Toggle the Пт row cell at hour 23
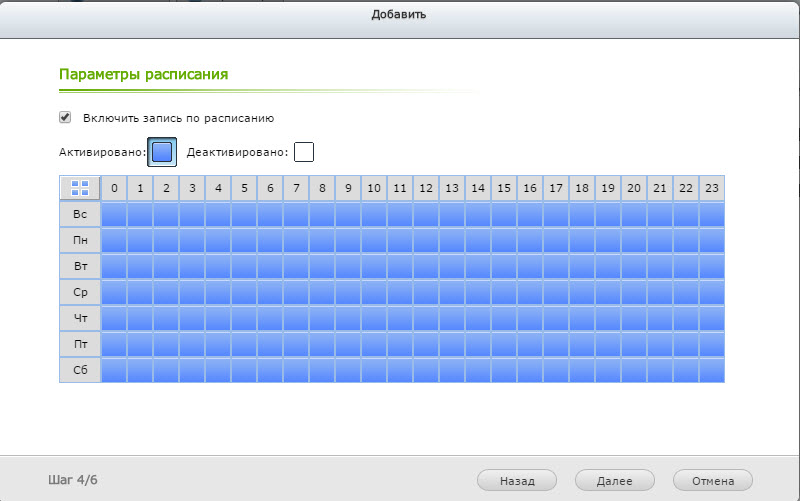The width and height of the screenshot is (800, 501). click(x=712, y=344)
